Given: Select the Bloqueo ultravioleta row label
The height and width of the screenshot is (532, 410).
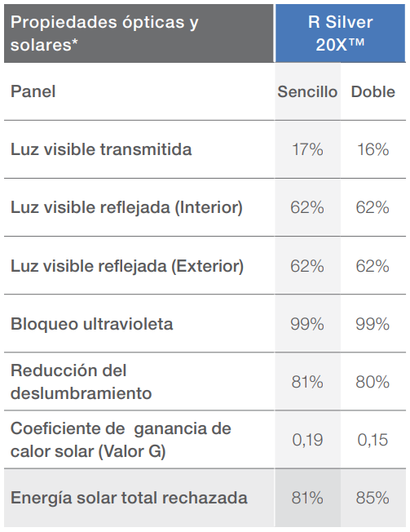Looking at the screenshot, I should [92, 324].
